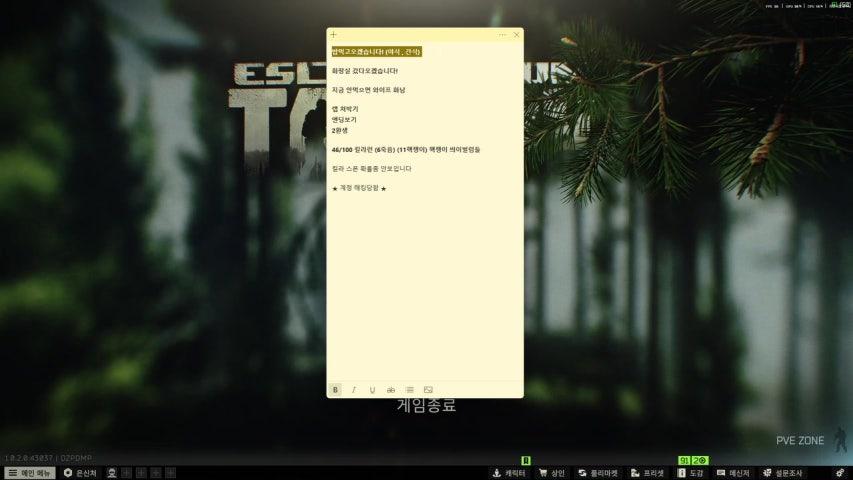This screenshot has height=480, width=853.
Task: Open the 메인 메뉴 main menu button
Action: tap(30, 473)
